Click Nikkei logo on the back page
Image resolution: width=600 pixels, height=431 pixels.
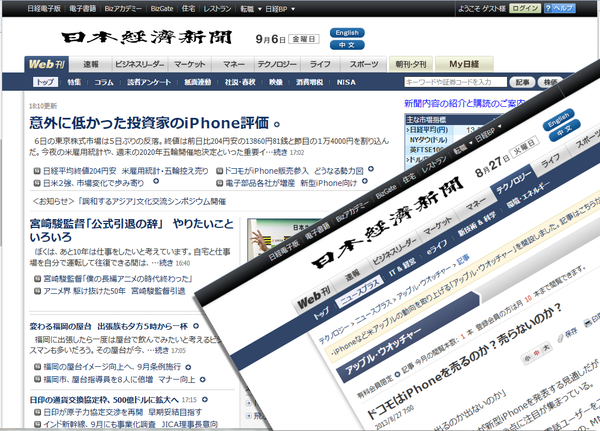pyautogui.click(x=147, y=37)
